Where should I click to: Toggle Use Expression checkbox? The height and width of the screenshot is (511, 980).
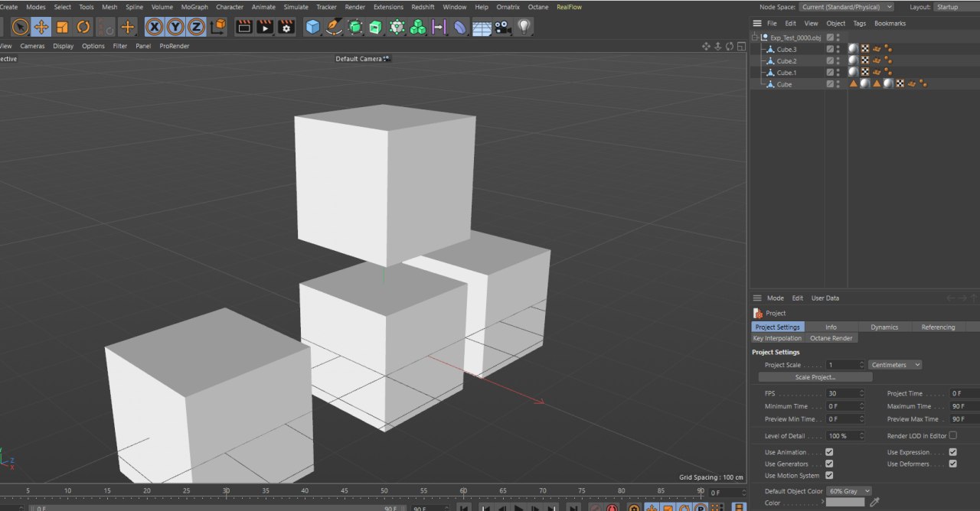[x=952, y=452]
